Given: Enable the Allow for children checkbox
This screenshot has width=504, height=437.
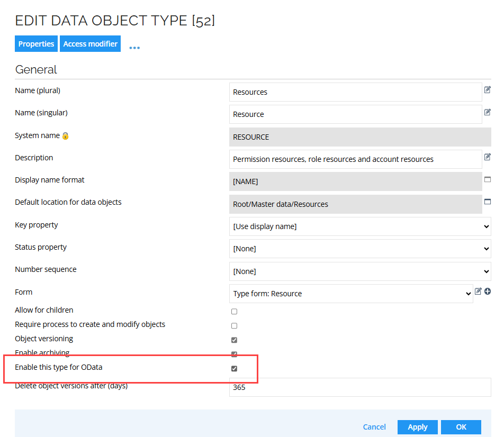Looking at the screenshot, I should [234, 312].
